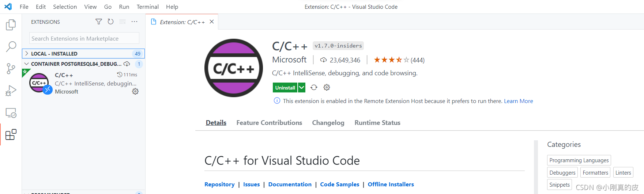Open the Explorer view in activity bar
This screenshot has width=644, height=194.
(x=11, y=25)
